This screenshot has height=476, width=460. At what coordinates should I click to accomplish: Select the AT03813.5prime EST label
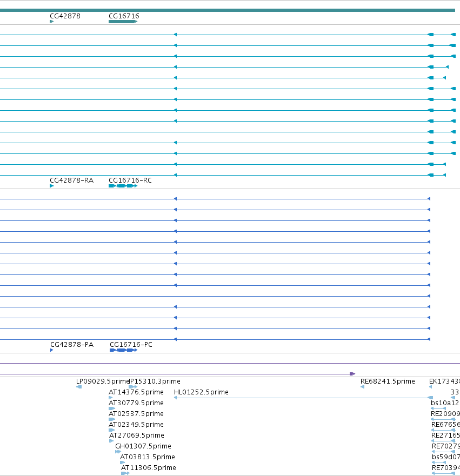147,457
